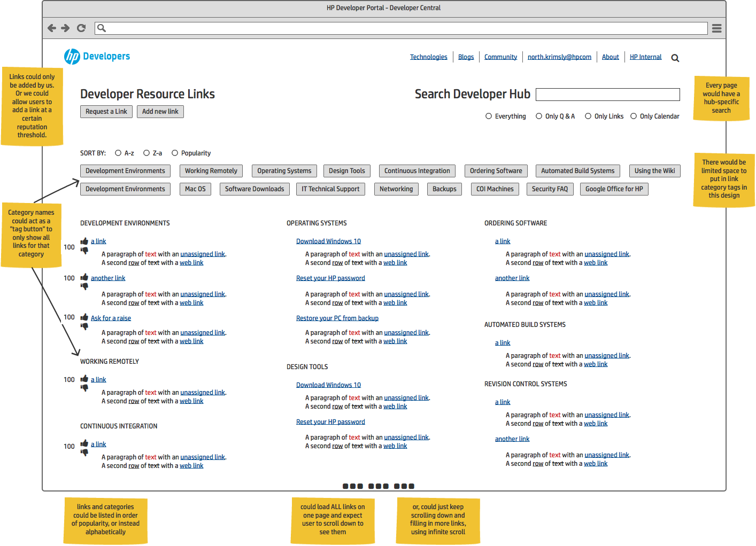The width and height of the screenshot is (756, 546).
Task: Filter by Ordering Software tag
Action: coord(496,171)
